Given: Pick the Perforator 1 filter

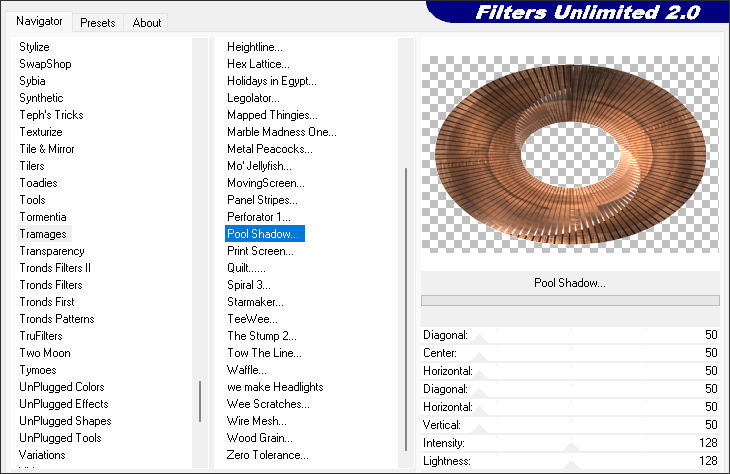Looking at the screenshot, I should click(x=258, y=217).
